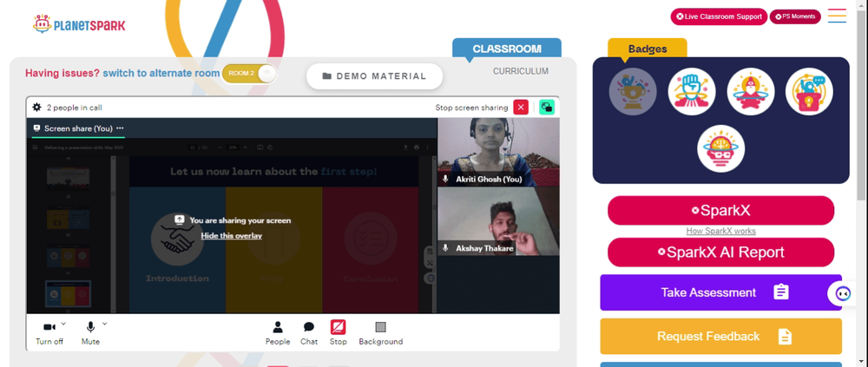Click Live Classroom Support button
This screenshot has width=868, height=367.
[x=719, y=16]
